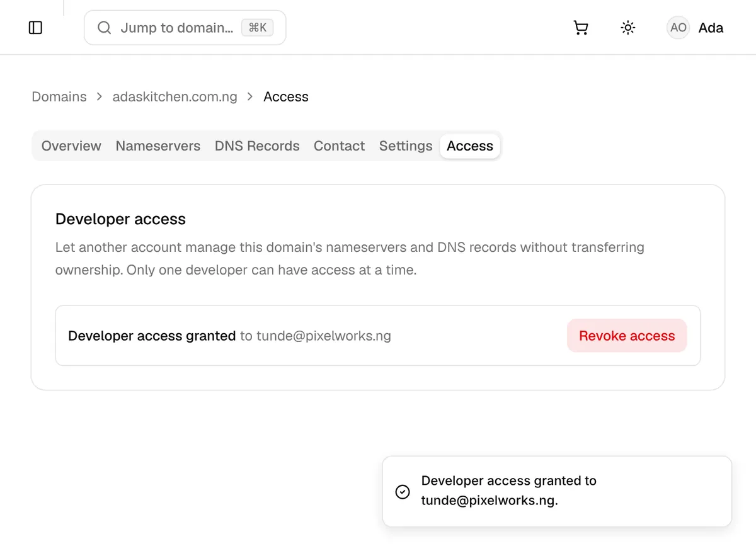Click the AO avatar circle
756x551 pixels.
point(679,28)
